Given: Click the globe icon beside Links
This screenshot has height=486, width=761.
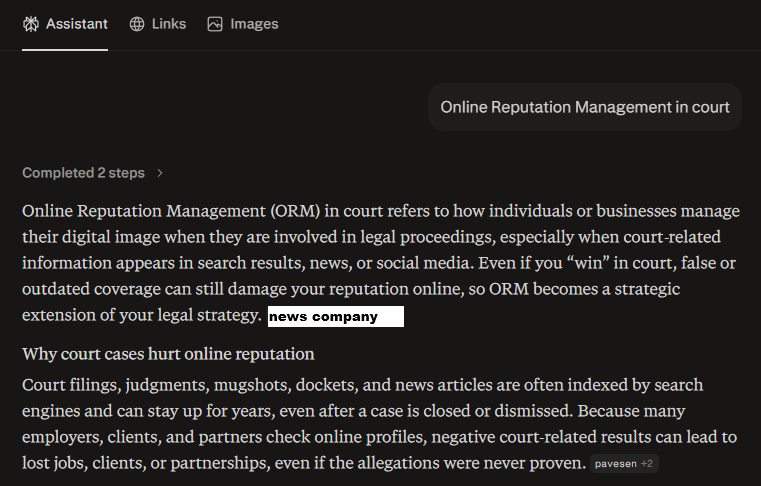Looking at the screenshot, I should pos(137,24).
